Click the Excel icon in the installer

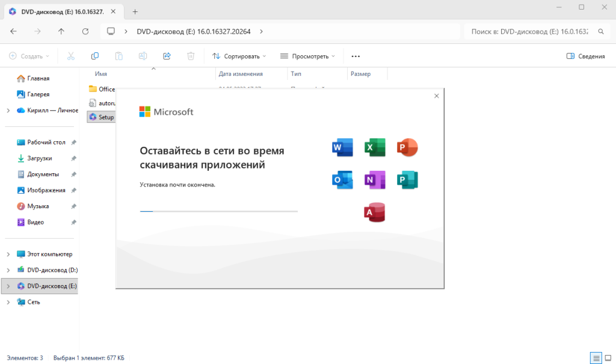pos(375,147)
